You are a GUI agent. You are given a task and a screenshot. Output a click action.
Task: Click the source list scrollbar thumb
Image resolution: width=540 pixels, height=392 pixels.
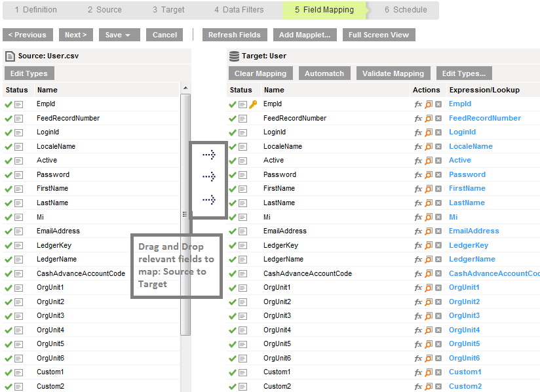point(185,214)
